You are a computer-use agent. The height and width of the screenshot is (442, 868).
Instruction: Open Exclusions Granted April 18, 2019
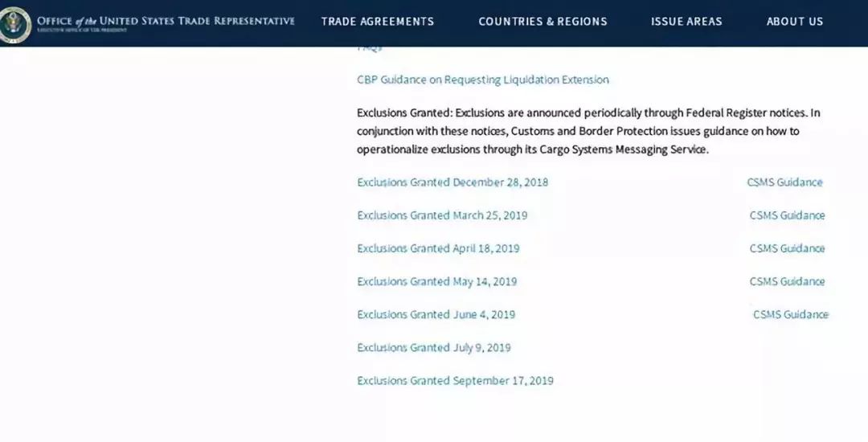click(439, 248)
